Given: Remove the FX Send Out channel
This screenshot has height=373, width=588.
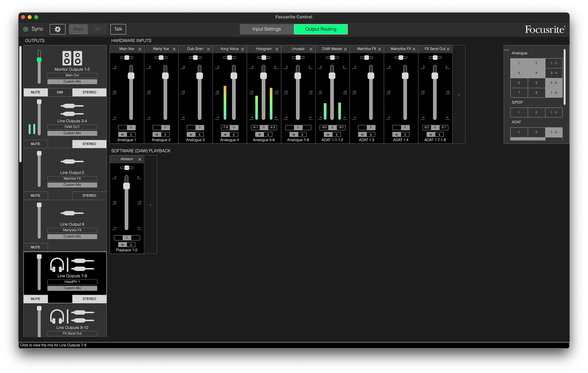Looking at the screenshot, I should tap(448, 49).
